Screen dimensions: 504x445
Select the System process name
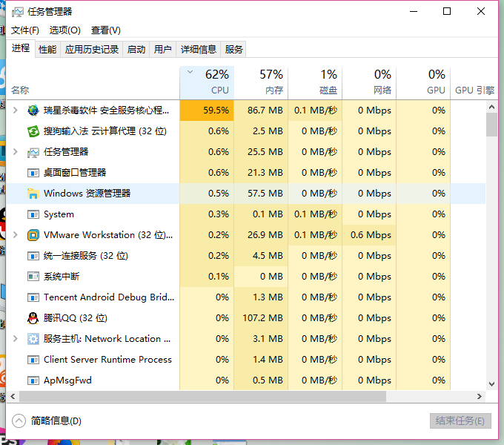[x=59, y=214]
